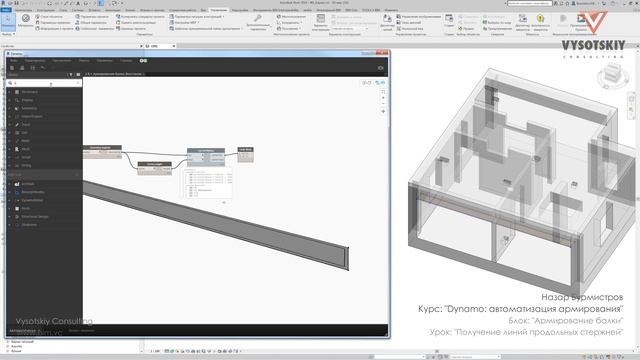The height and width of the screenshot is (360, 640).
Task: Open the Справка menu in Dynamo
Action: (x=126, y=60)
